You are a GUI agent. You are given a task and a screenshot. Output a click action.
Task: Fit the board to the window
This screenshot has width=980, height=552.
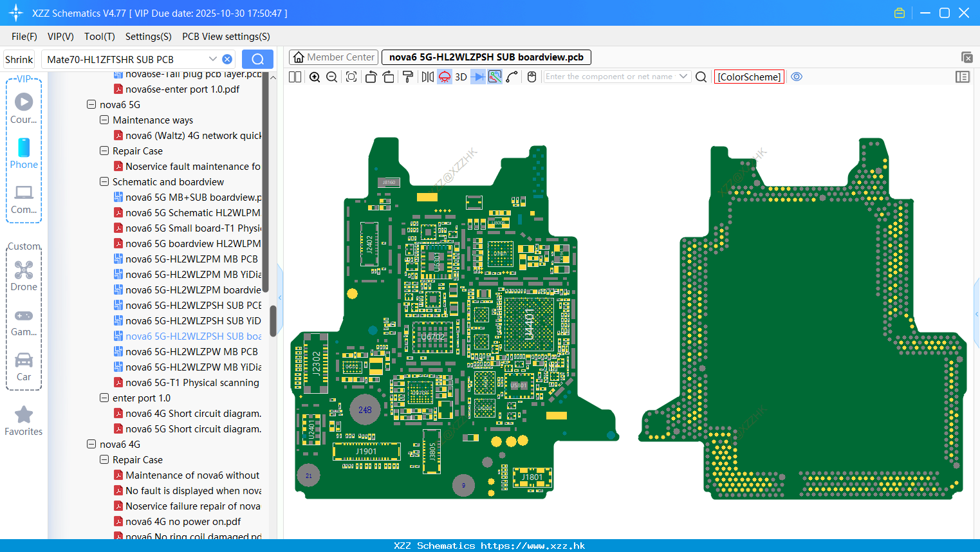click(351, 77)
